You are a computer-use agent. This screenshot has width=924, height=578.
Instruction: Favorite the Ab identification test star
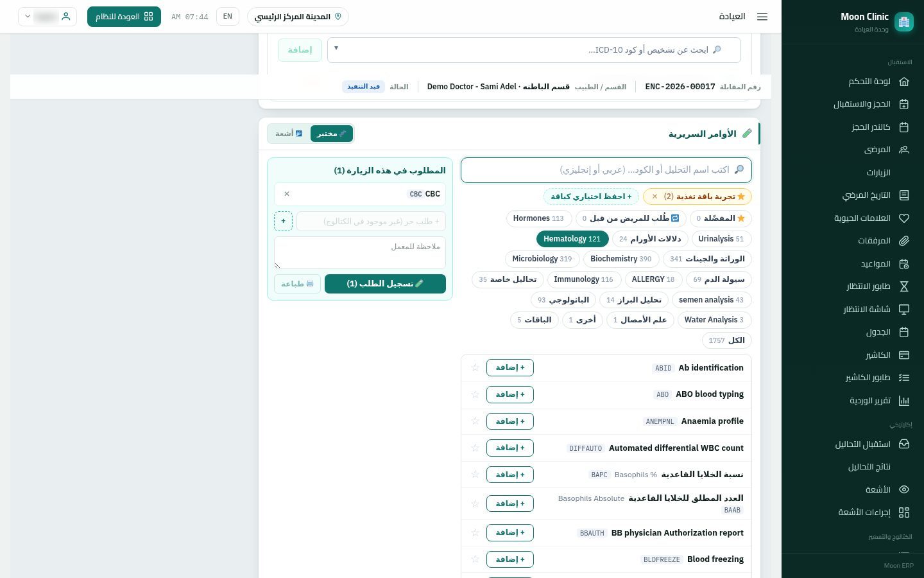(475, 368)
